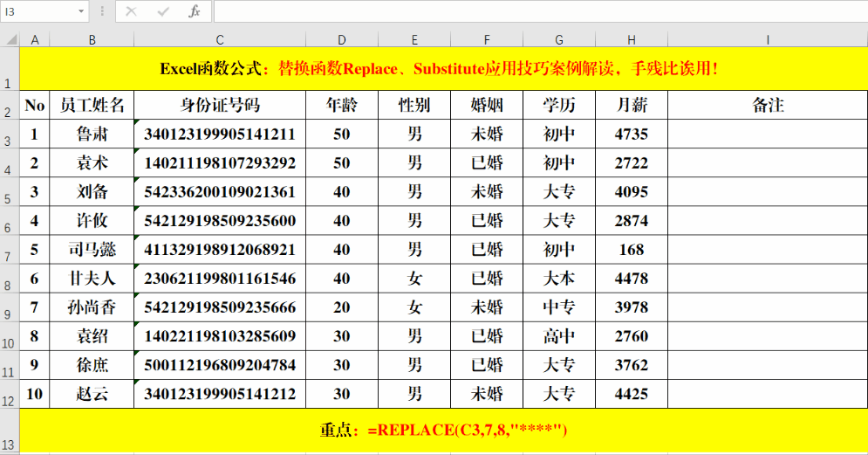This screenshot has height=455, width=868.
Task: Select row 7 header
Action: tap(10, 250)
